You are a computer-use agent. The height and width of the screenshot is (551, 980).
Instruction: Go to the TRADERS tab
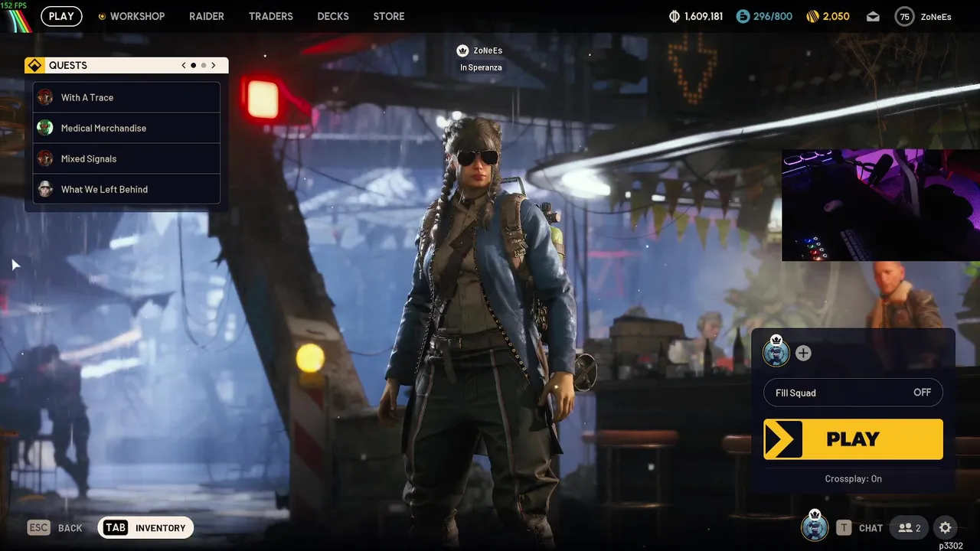tap(271, 16)
